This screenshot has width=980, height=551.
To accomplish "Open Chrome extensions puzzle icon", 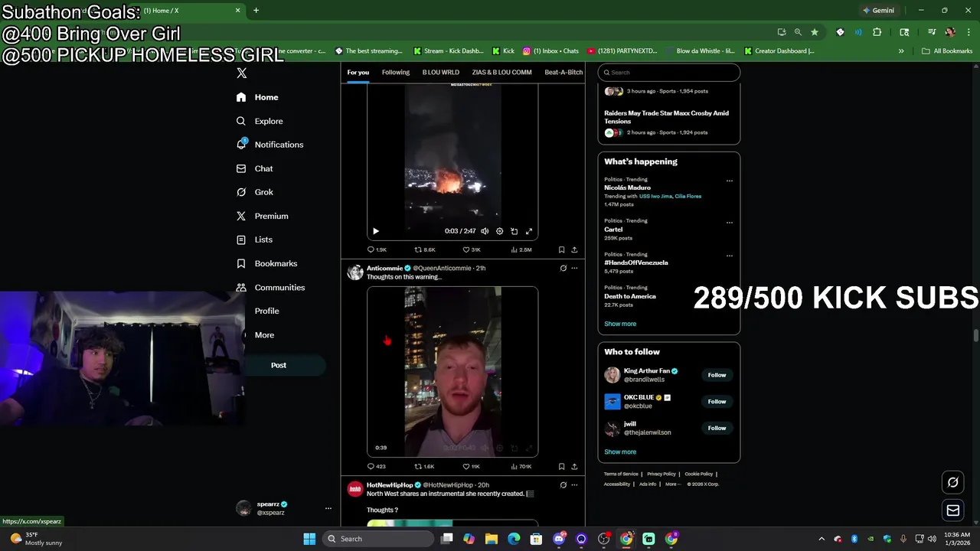I will 877,32.
